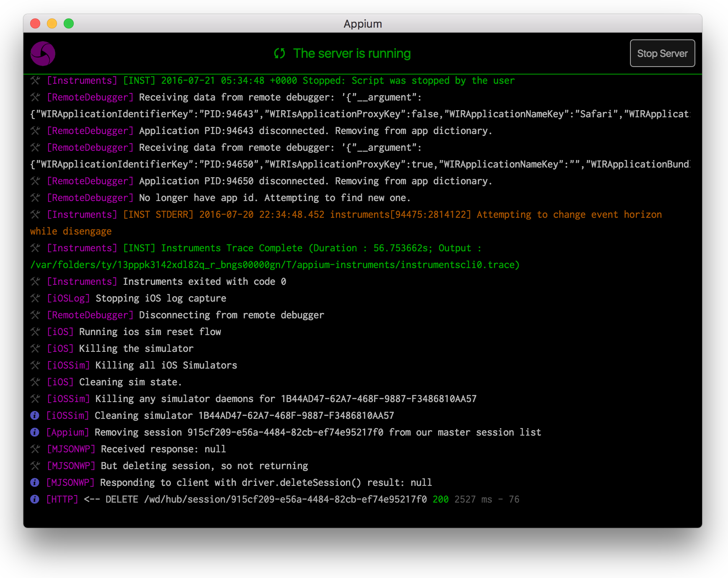Image resolution: width=728 pixels, height=578 pixels.
Task: Click debug icon beside 'Received response: null'
Action: pos(35,449)
